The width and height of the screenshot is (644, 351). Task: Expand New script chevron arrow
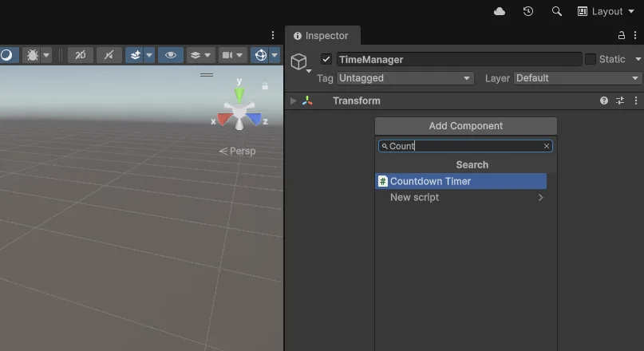540,198
